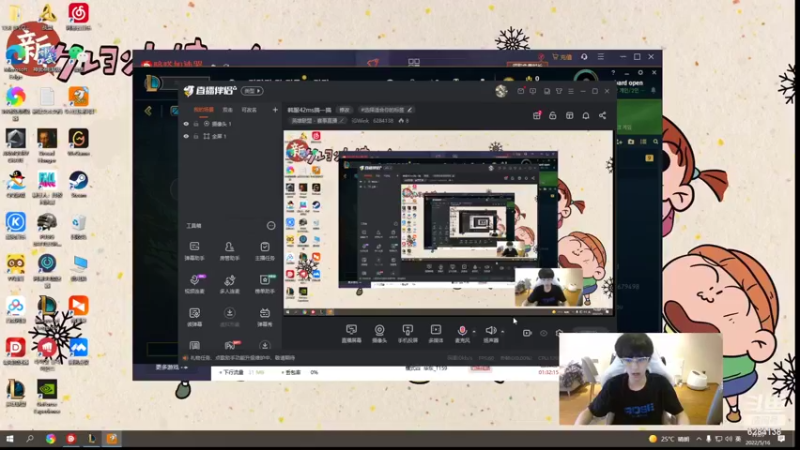Open the phone screen casting tool

click(x=407, y=333)
